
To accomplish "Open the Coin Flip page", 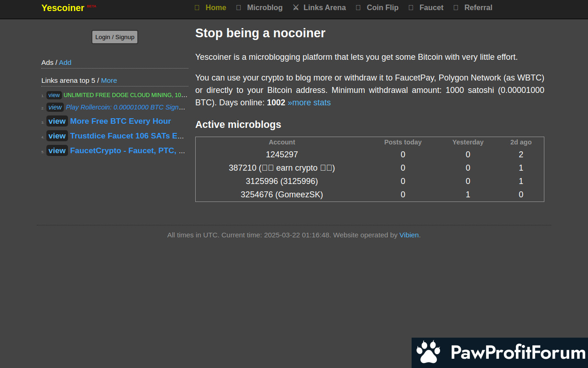I will 383,7.
